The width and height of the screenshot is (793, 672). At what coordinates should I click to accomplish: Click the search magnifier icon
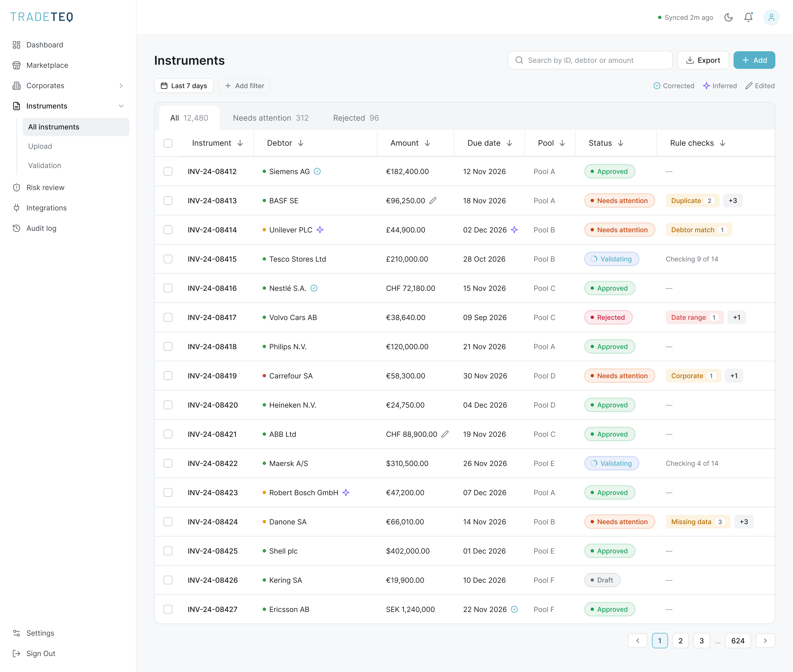[x=519, y=60]
